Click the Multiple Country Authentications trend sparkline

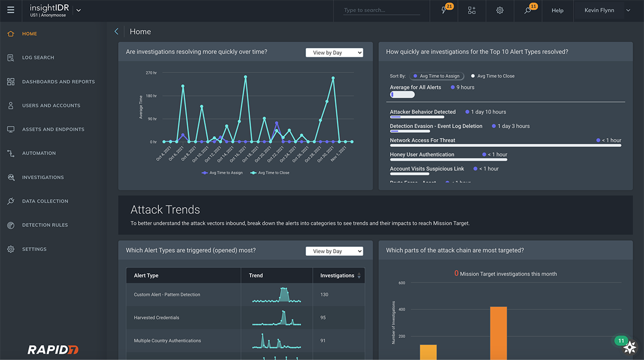(x=277, y=341)
